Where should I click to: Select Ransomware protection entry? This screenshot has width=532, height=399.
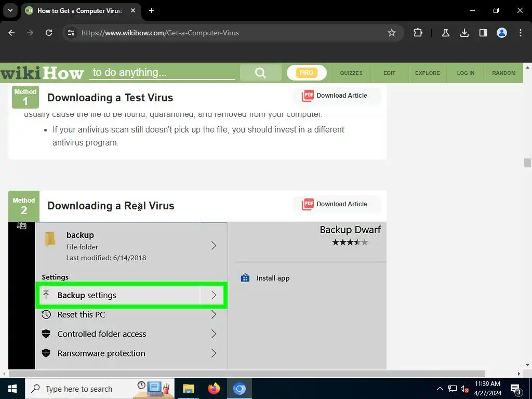[131, 353]
